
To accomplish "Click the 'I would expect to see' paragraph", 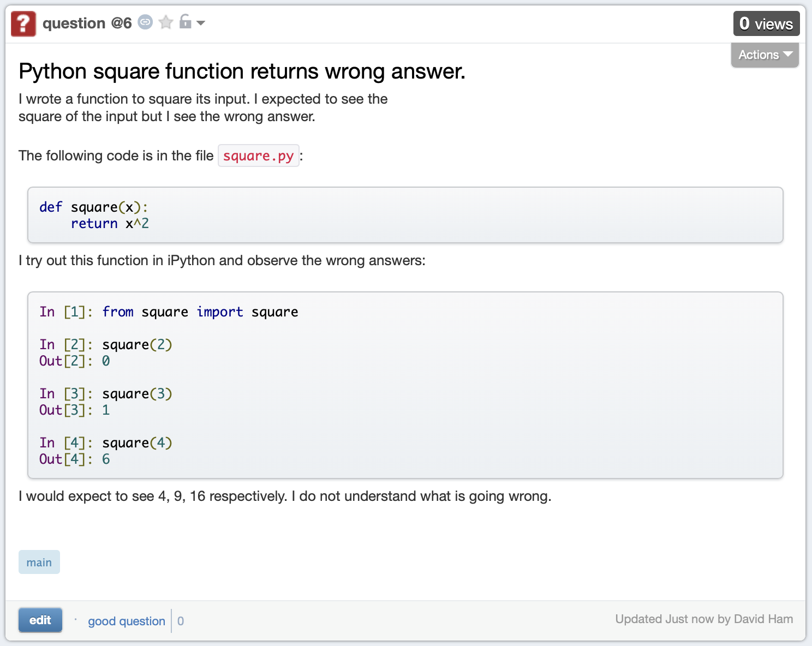I will pos(284,496).
